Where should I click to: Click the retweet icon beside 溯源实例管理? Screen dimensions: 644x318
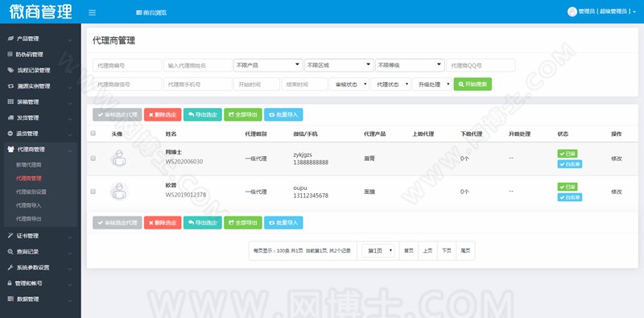click(x=10, y=86)
